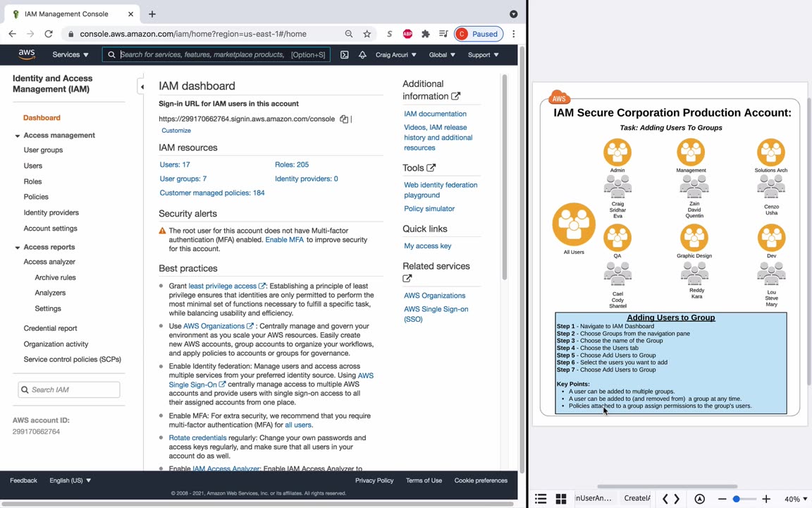Viewport: 812px width, 508px height.
Task: Open the Policy simulator link
Action: coord(429,208)
